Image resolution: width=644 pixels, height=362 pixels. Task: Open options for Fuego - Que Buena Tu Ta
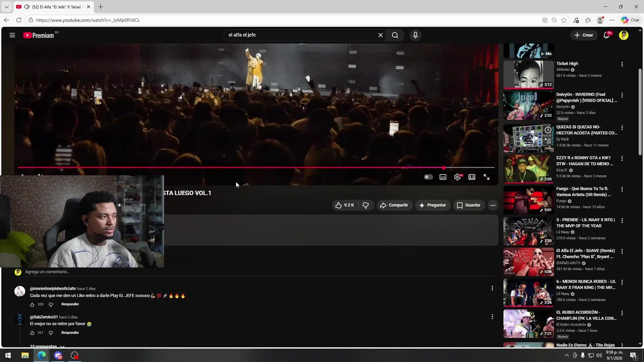(622, 190)
